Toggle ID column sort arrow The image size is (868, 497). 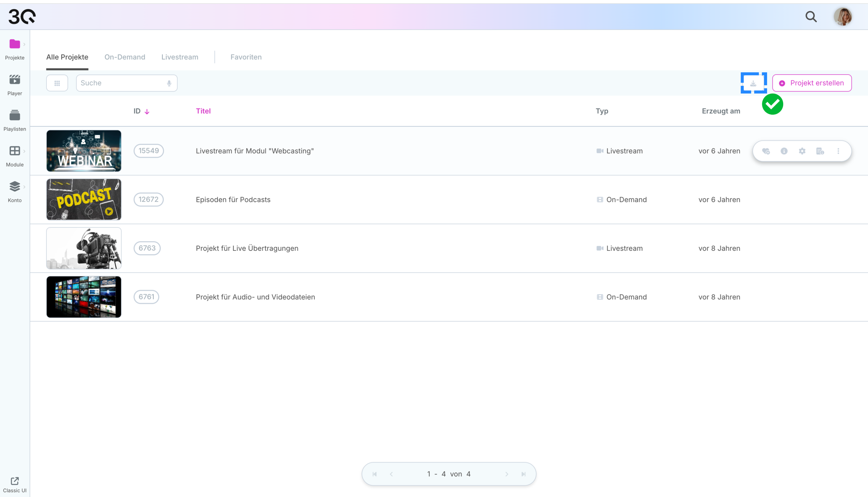click(147, 111)
